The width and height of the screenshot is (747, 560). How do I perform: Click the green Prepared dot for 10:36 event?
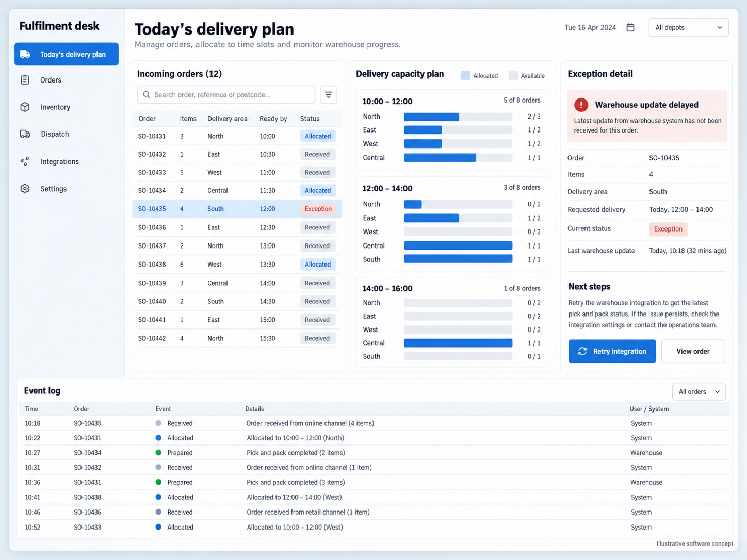158,482
